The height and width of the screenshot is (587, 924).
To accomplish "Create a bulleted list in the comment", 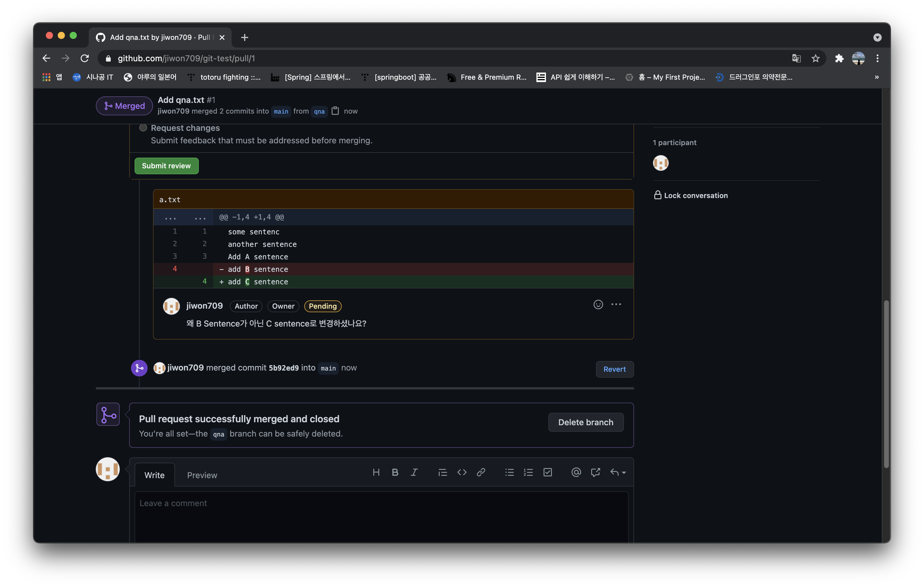I will [x=509, y=472].
